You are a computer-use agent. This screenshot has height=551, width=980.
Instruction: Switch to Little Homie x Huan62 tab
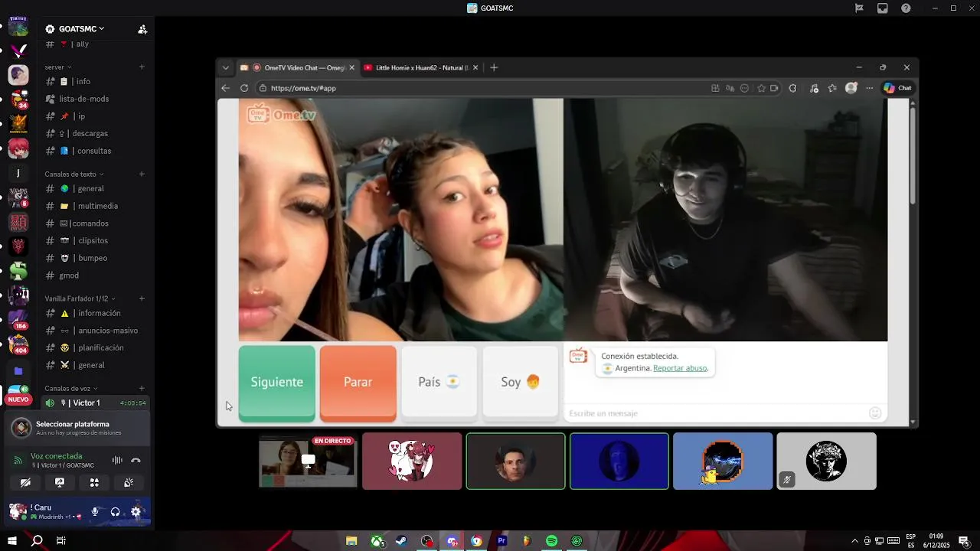420,67
